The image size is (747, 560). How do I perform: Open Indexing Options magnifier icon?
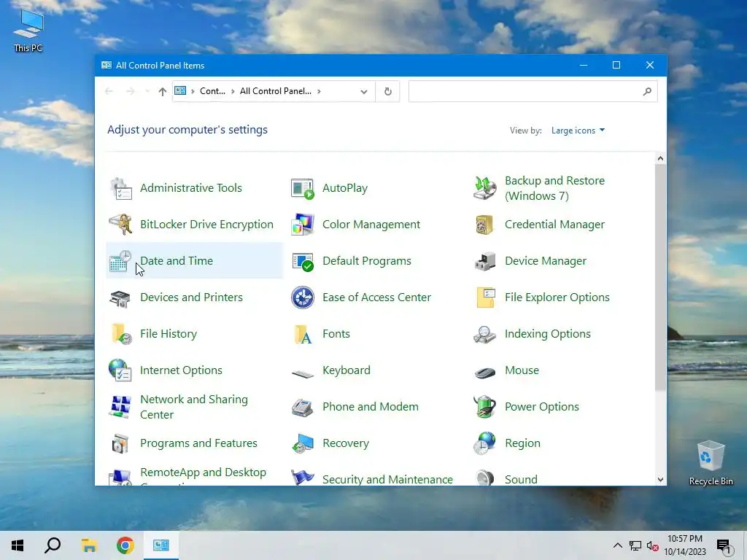485,334
